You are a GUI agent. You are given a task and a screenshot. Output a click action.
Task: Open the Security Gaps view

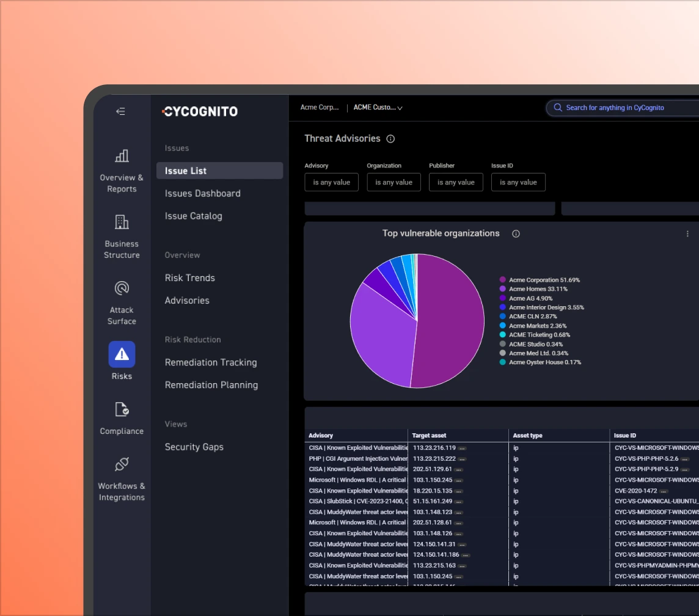(194, 447)
